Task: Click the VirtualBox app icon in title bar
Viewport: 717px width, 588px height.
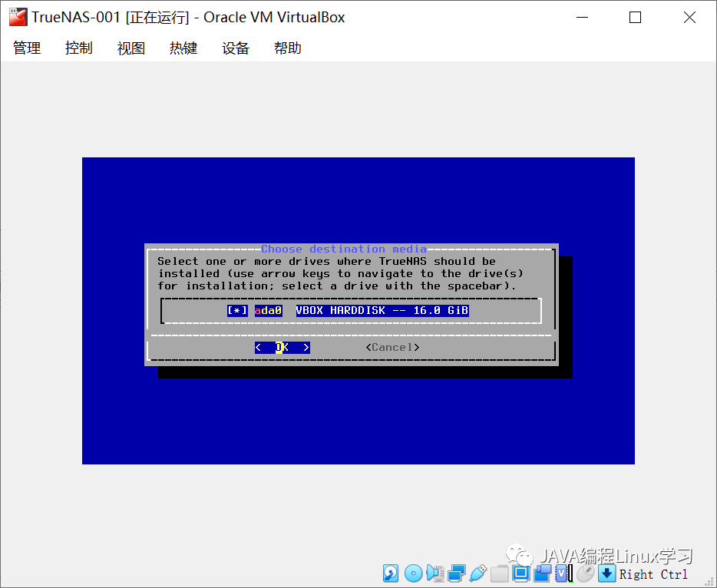Action: [x=18, y=18]
